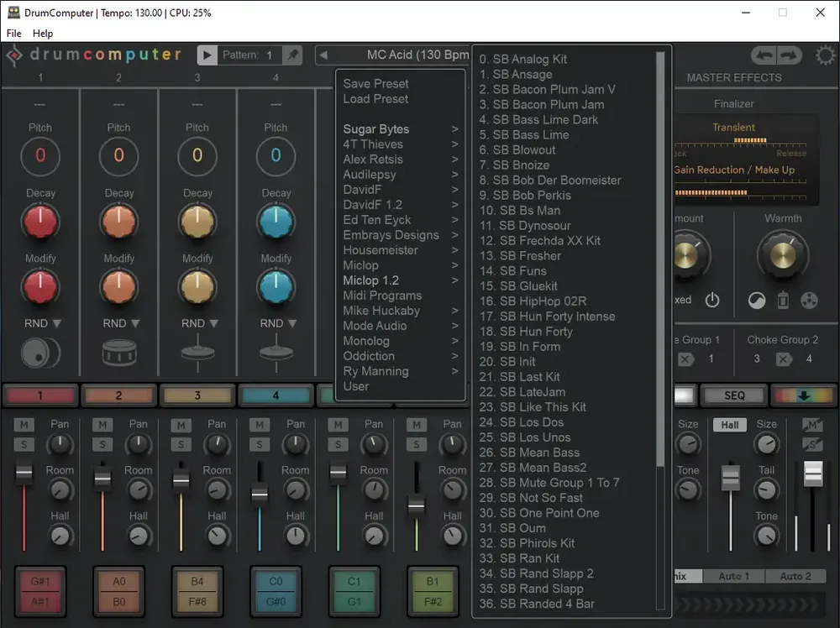Open the settings gear icon
This screenshot has width=840, height=628.
pos(825,55)
